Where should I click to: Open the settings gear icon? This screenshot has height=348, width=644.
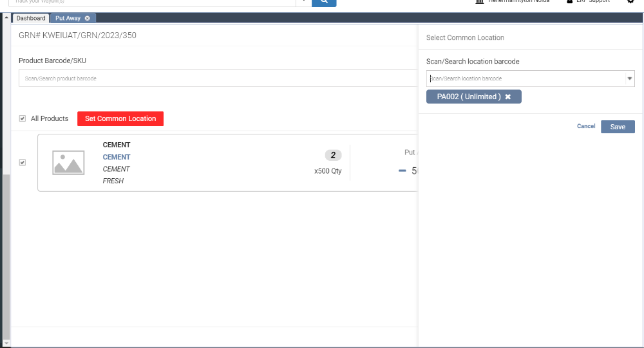(630, 2)
